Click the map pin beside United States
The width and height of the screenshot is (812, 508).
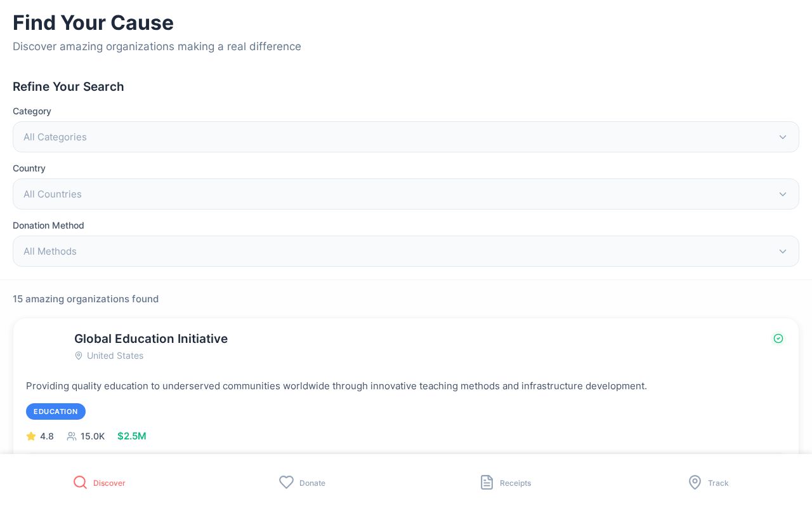(79, 356)
